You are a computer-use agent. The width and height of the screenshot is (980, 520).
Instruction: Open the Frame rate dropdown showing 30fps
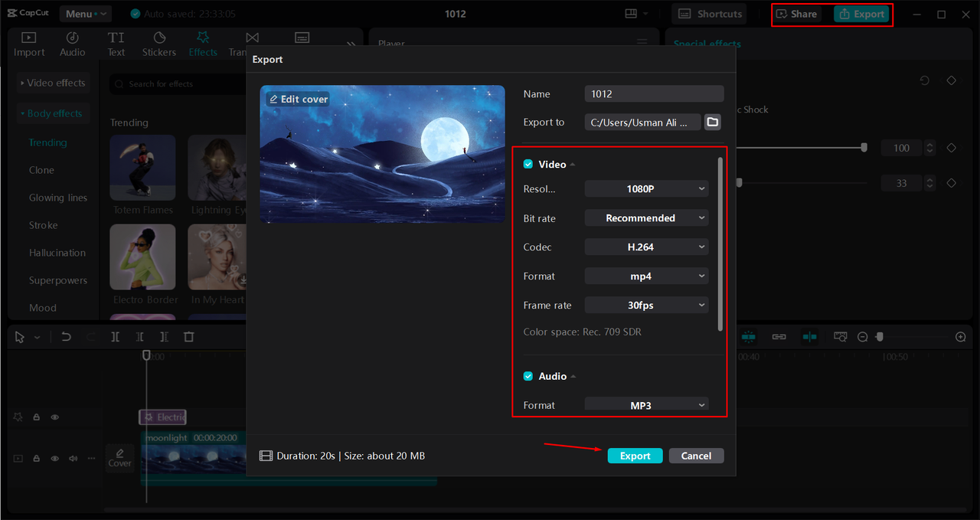646,305
